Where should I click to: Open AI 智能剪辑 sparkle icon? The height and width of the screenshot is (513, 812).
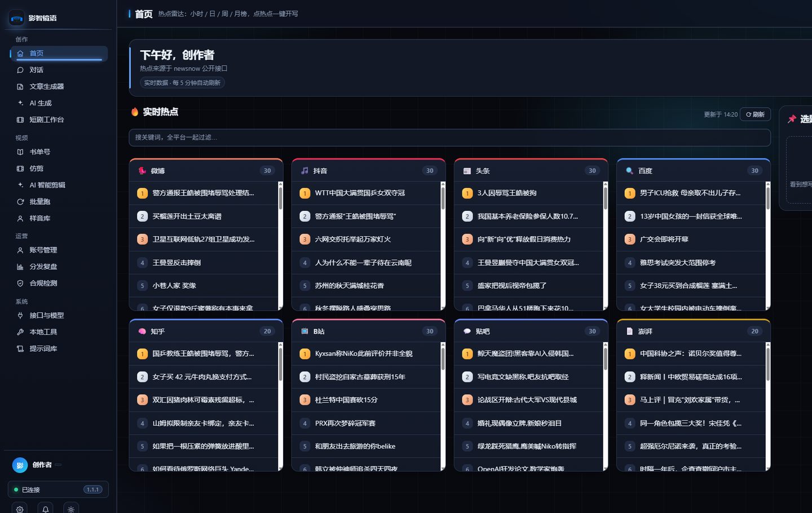(x=20, y=185)
